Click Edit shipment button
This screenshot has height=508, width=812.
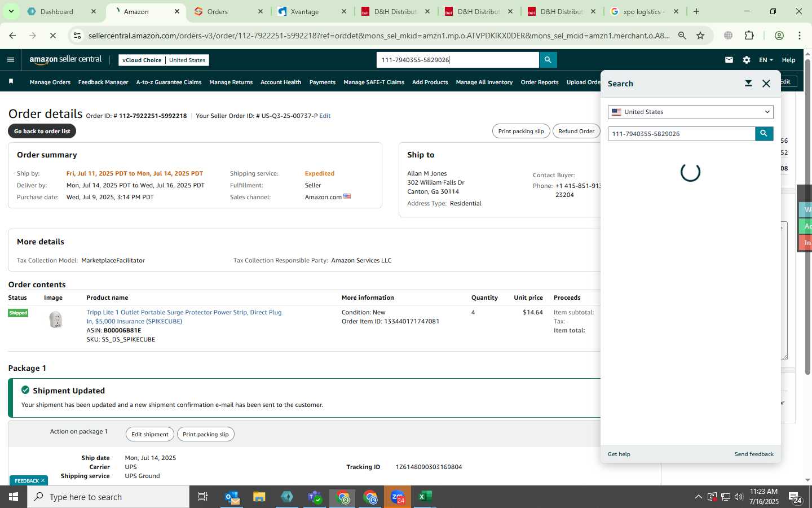coord(150,434)
